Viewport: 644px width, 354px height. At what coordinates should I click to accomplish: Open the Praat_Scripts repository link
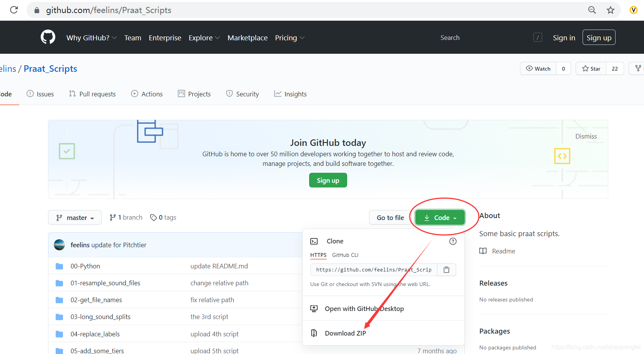[50, 69]
